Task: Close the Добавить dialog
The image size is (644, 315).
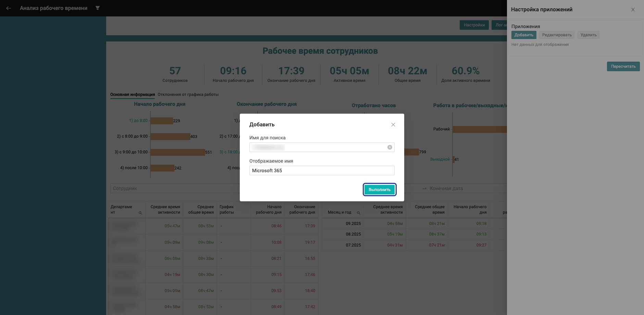Action: (x=393, y=125)
